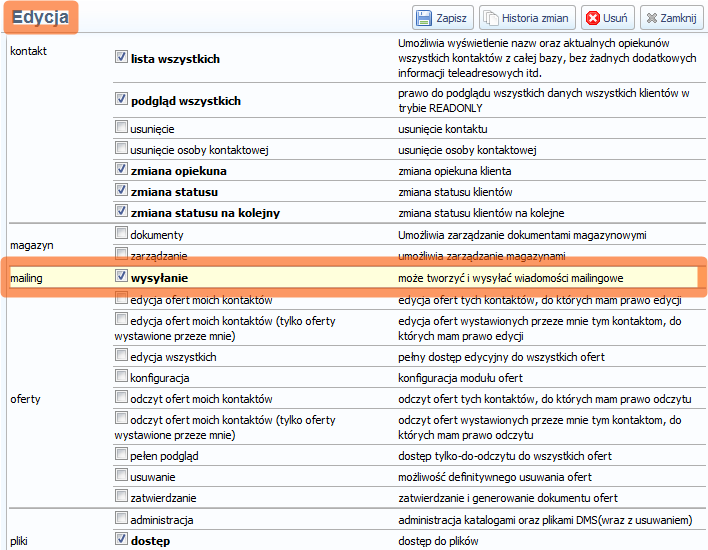708x550 pixels.
Task: Click the Historia zmian documents icon
Action: (491, 18)
